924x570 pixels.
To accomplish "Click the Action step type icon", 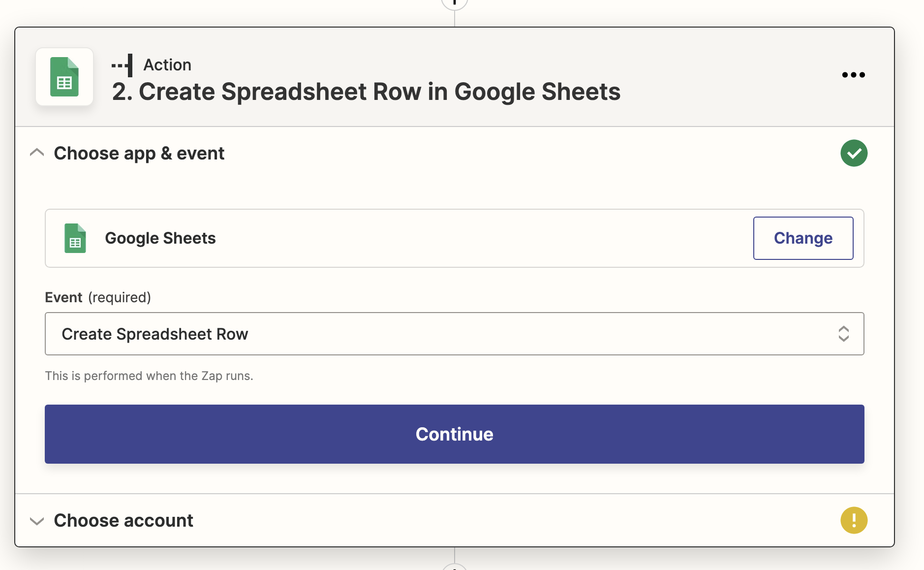I will pyautogui.click(x=123, y=65).
